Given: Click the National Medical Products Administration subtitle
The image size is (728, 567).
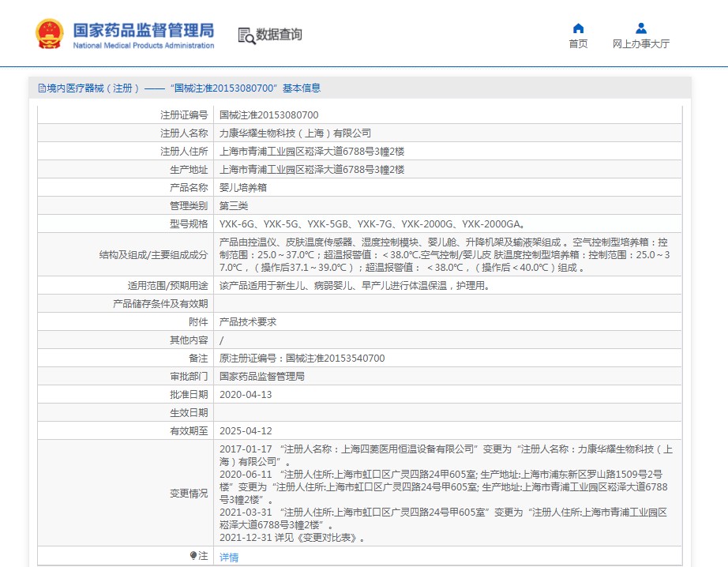Looking at the screenshot, I should [x=143, y=46].
